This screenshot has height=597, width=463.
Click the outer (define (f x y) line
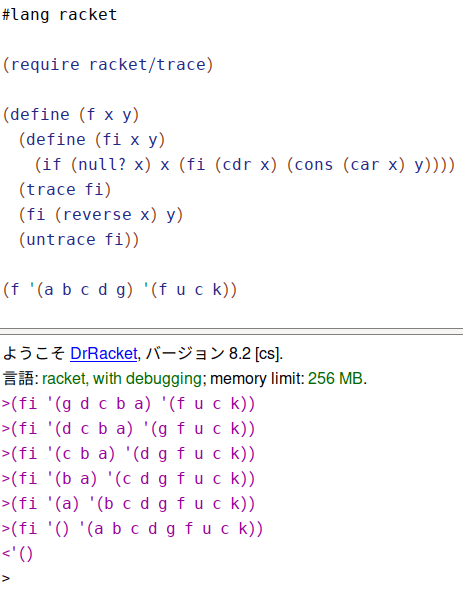(x=71, y=115)
